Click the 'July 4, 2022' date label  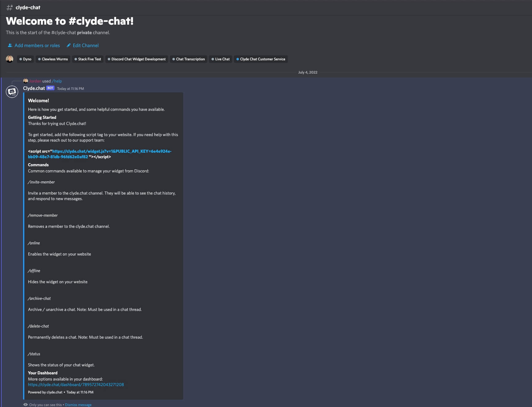tap(308, 72)
